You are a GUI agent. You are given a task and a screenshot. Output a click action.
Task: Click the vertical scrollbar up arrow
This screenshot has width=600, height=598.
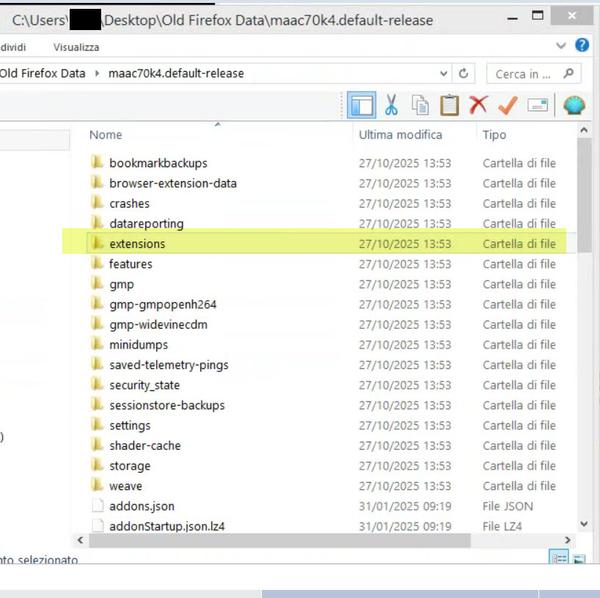tap(584, 130)
